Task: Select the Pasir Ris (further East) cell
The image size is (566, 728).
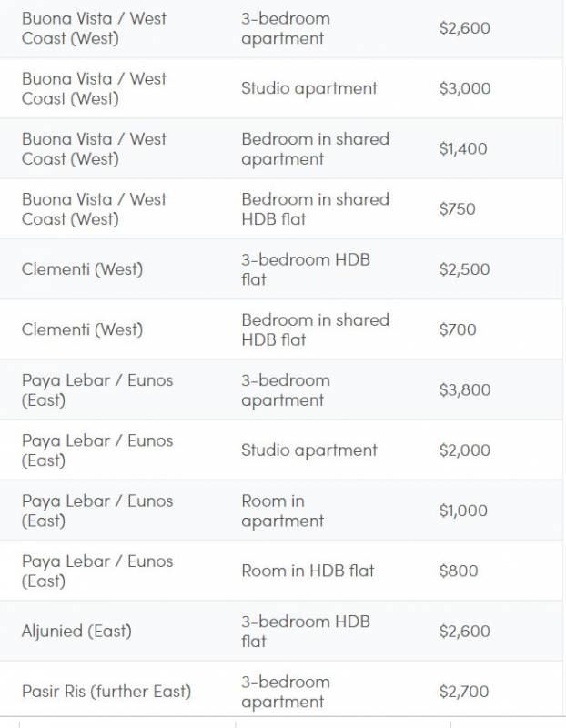Action: pos(106,692)
